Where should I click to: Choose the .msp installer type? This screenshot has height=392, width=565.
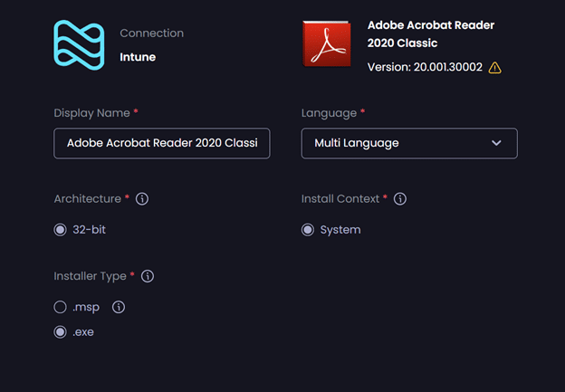(x=61, y=307)
